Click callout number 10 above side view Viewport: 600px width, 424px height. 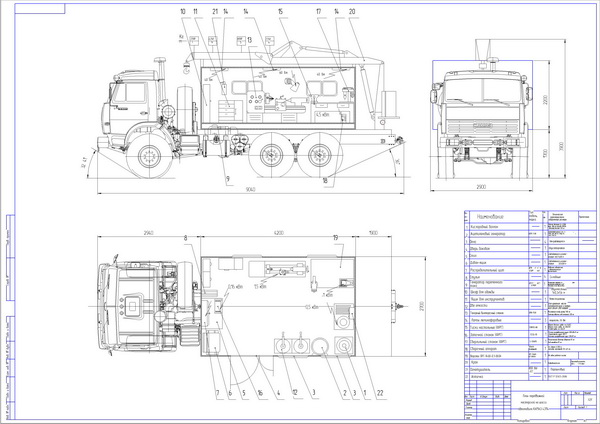click(x=183, y=10)
